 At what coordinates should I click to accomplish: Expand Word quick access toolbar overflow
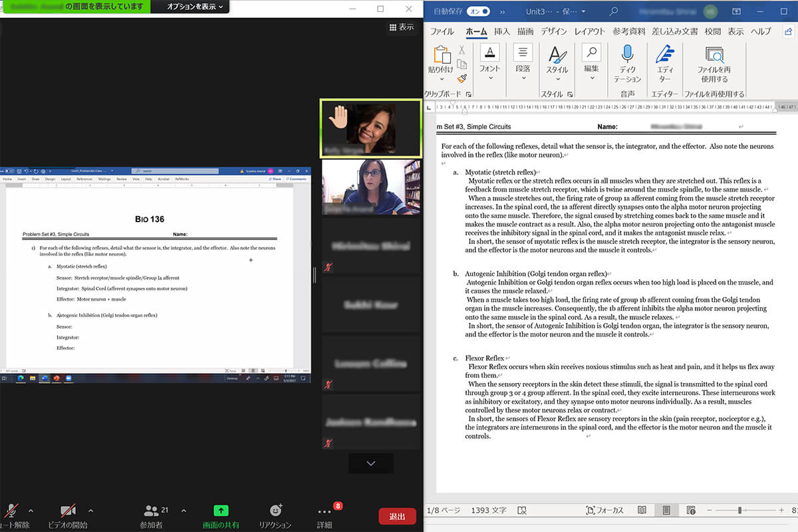pyautogui.click(x=502, y=11)
